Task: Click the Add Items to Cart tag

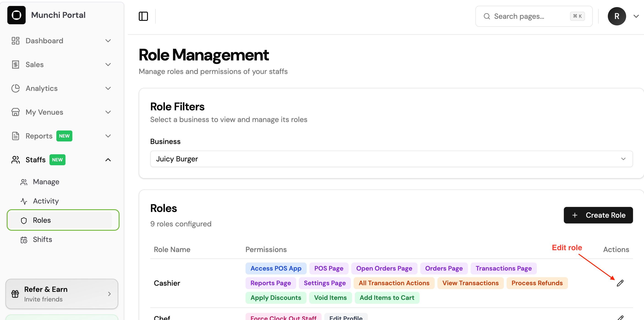Action: tap(387, 298)
